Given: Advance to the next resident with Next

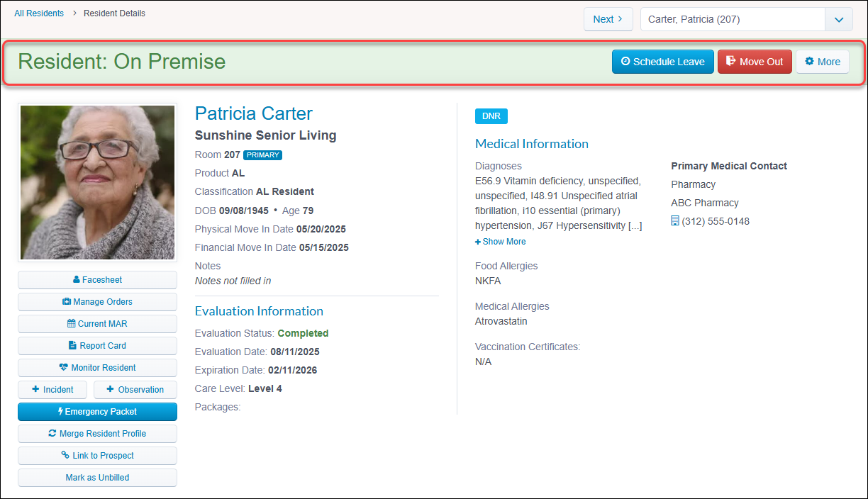Looking at the screenshot, I should (x=608, y=19).
